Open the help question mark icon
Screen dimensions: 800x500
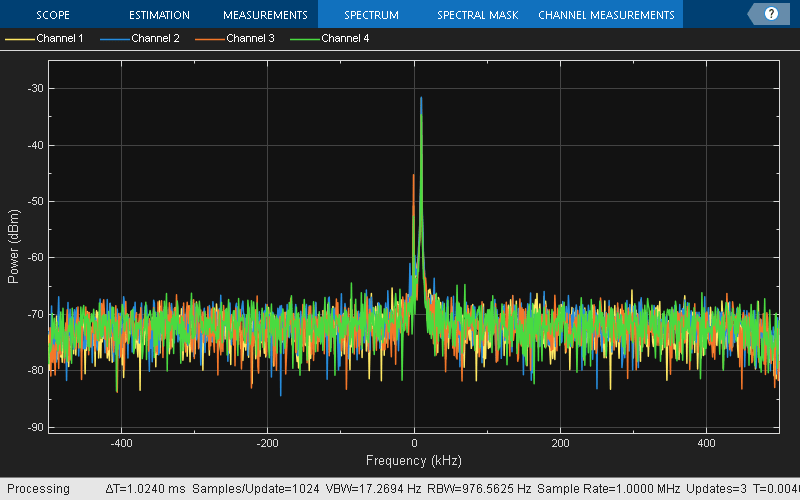[x=771, y=14]
